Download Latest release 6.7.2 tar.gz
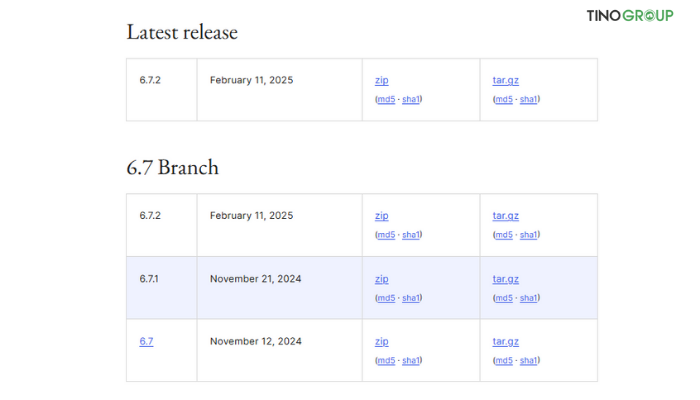The width and height of the screenshot is (700, 400). 505,80
